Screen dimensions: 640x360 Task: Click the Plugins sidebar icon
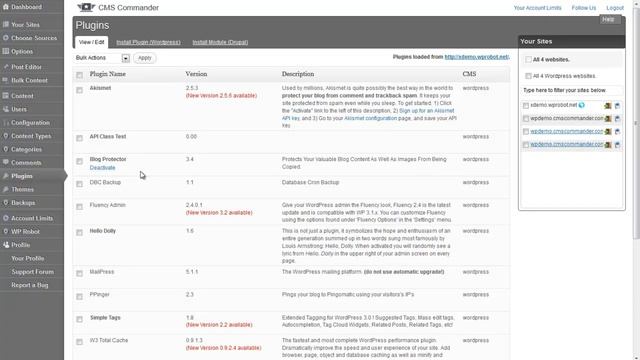6,176
